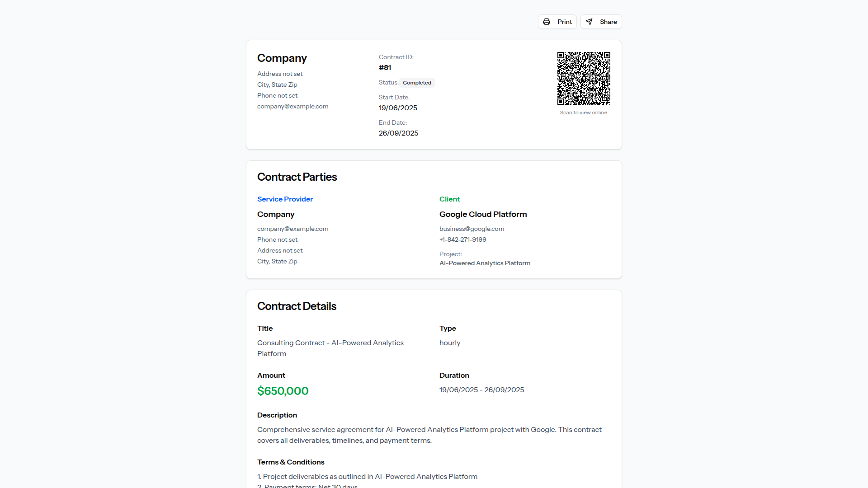Click the Completed status badge
The image size is (868, 488).
417,83
